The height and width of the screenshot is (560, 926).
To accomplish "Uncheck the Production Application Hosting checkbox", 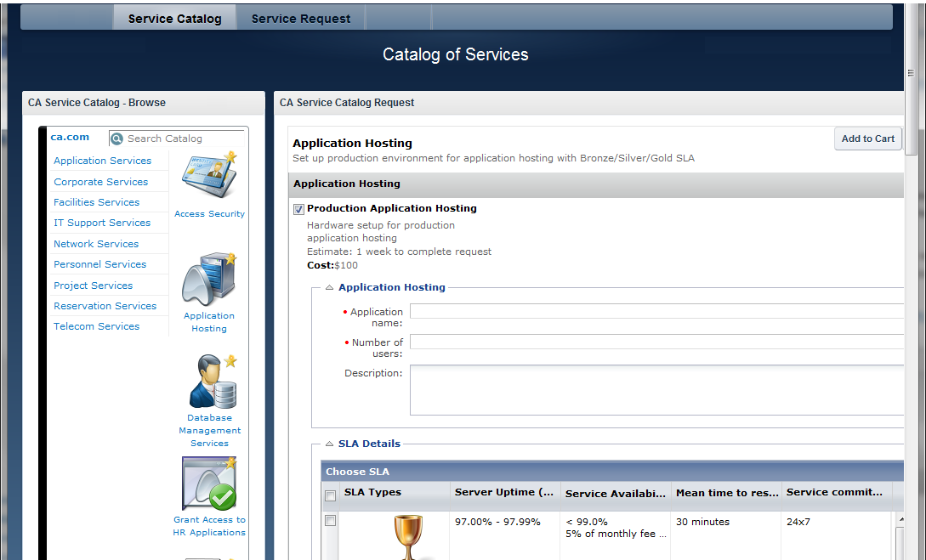I will 298,209.
